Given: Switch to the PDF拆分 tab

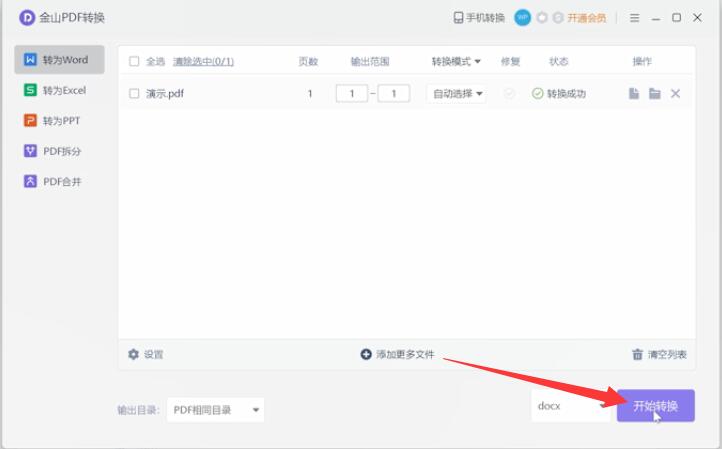Looking at the screenshot, I should (x=59, y=151).
